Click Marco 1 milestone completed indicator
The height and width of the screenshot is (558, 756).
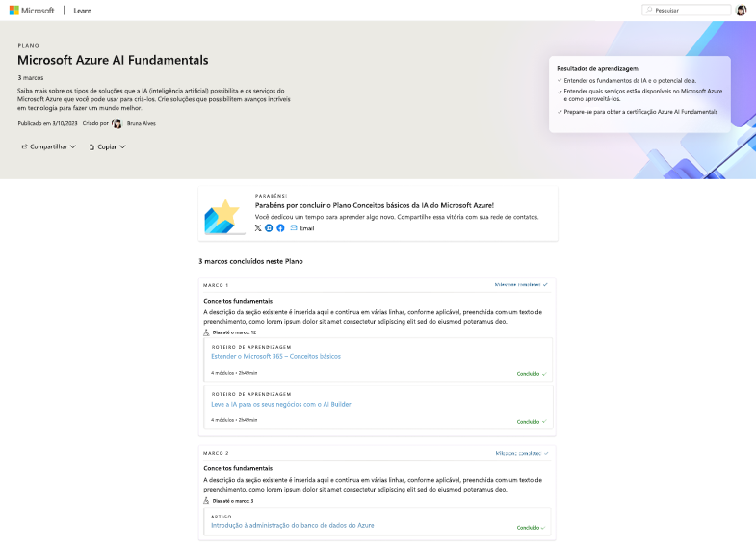(521, 285)
